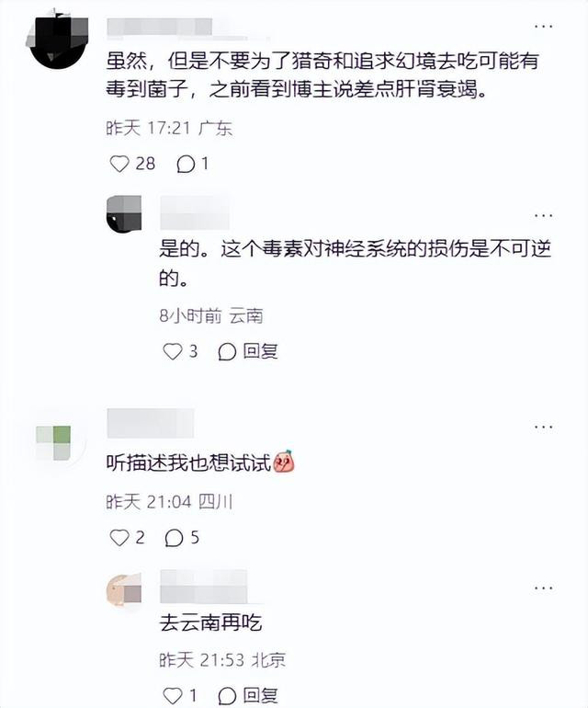Click 回复 under the Yunnan reply
Image resolution: width=588 pixels, height=708 pixels.
coord(260,351)
